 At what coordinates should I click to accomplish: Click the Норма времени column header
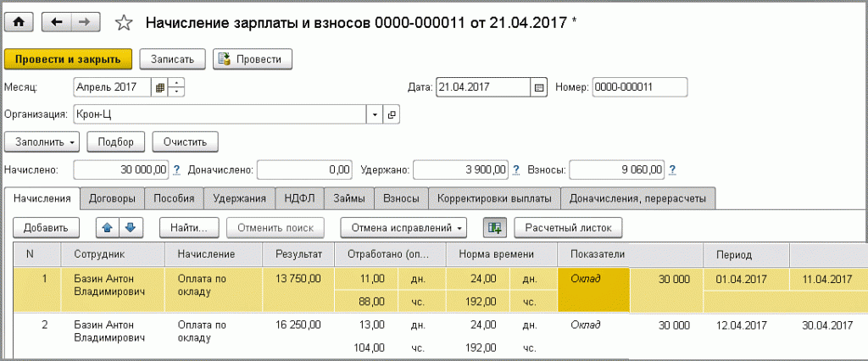click(x=501, y=254)
